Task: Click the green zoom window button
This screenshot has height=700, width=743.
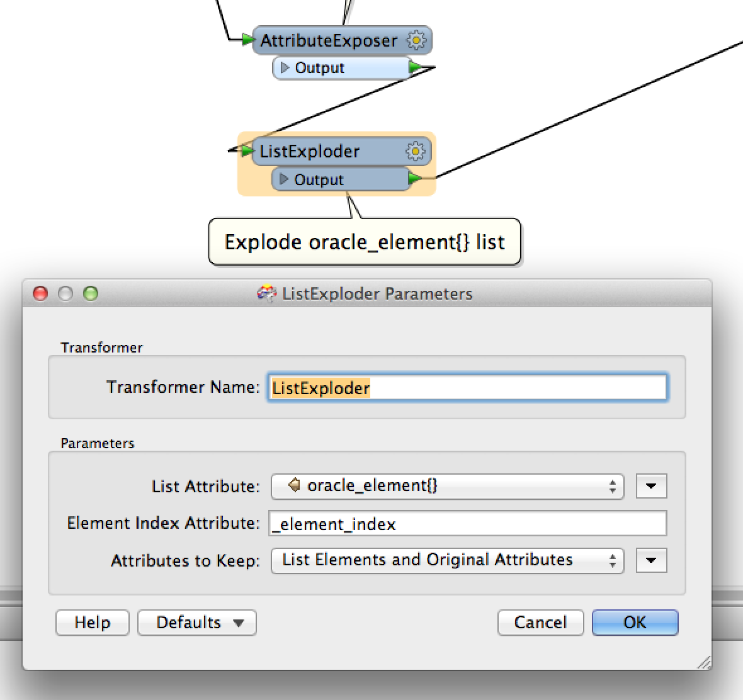Action: click(91, 293)
